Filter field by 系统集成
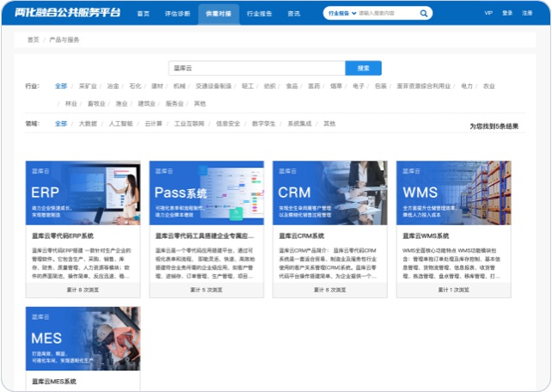 (299, 124)
